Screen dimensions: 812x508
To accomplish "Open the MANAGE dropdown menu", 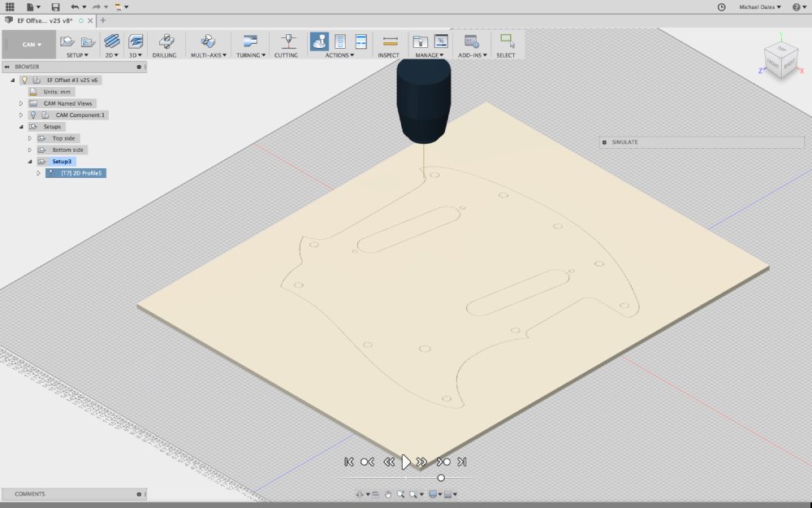I will point(430,55).
